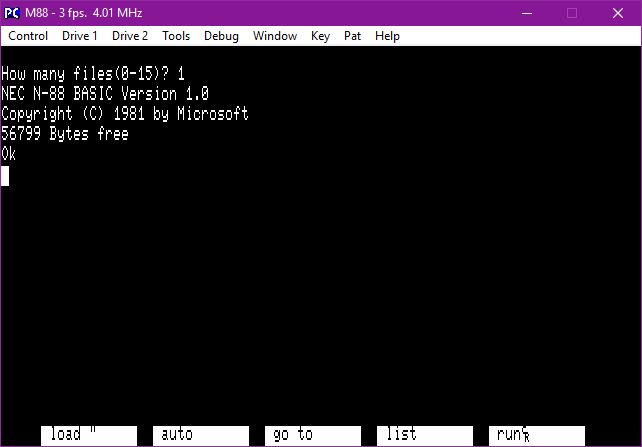
Task: Open the Debug menu
Action: (x=222, y=36)
